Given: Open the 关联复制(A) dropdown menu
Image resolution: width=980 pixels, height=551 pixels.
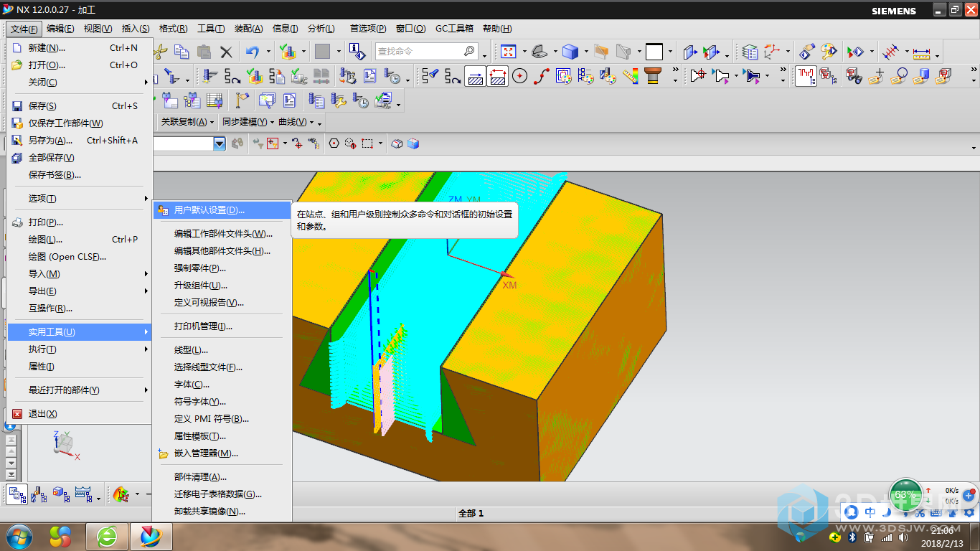Looking at the screenshot, I should (187, 122).
